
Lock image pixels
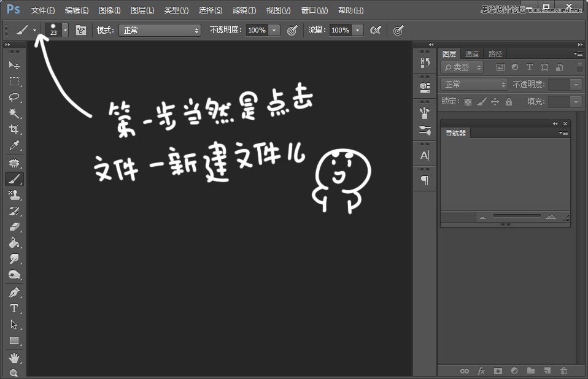click(481, 101)
